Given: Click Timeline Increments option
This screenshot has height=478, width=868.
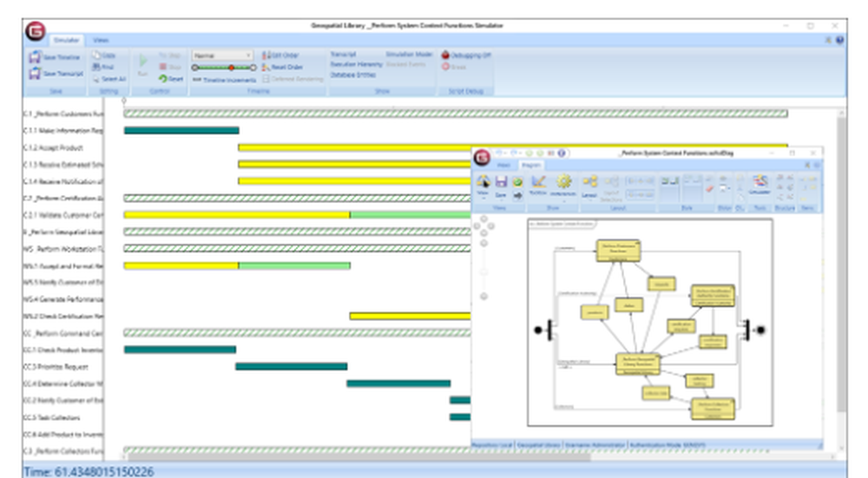Looking at the screenshot, I should point(224,80).
